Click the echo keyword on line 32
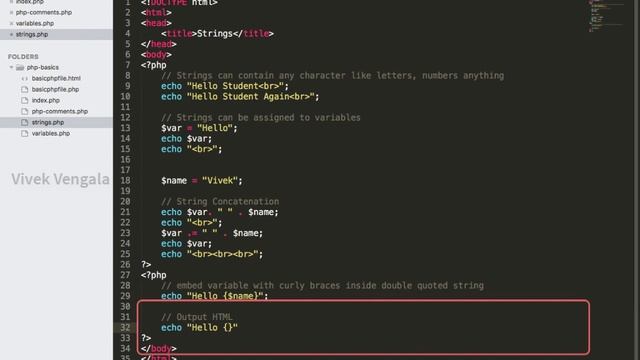This screenshot has height=360, width=640. click(171, 327)
